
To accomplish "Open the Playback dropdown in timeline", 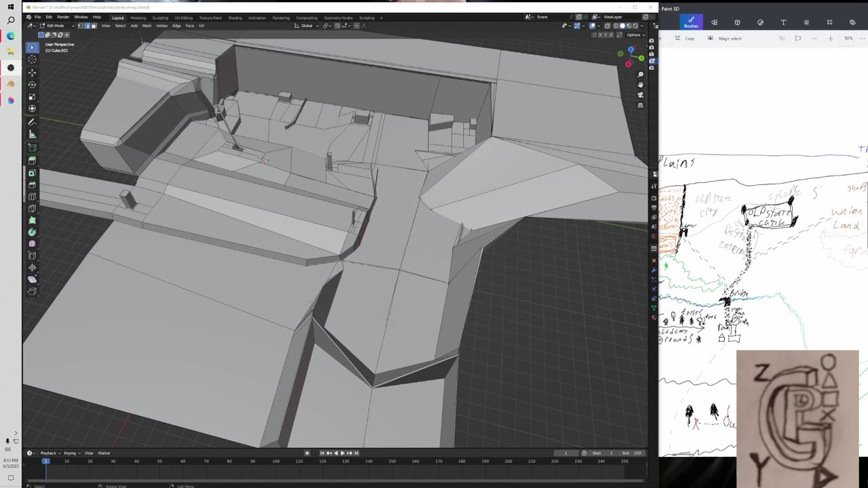I will coord(50,453).
